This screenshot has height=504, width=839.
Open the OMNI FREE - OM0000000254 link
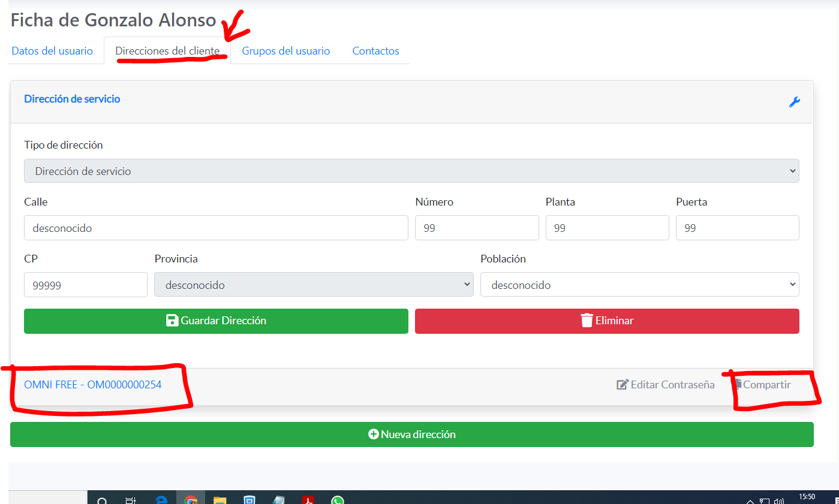tap(93, 385)
